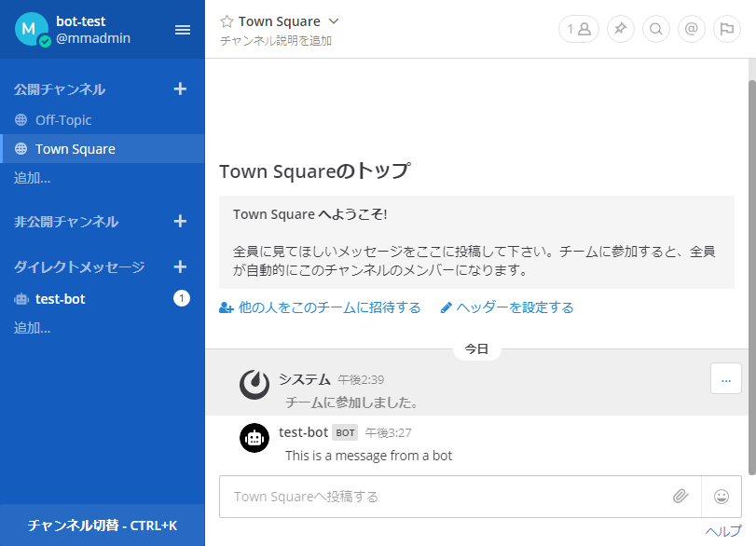Open the Town Square channel name dropdown

tap(334, 20)
